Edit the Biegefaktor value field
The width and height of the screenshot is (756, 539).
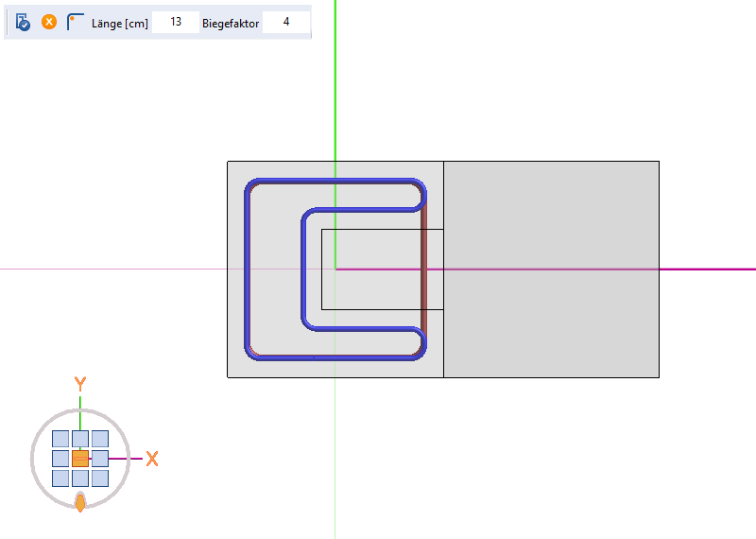(286, 22)
